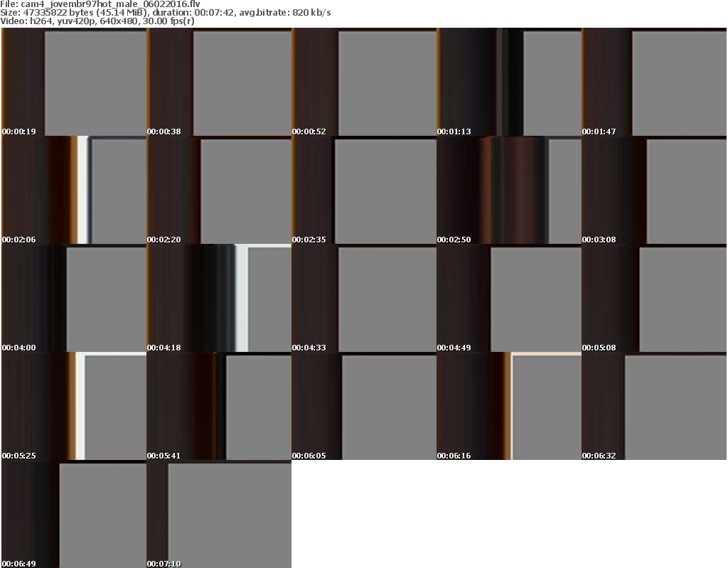Select the thumbnail stamped 00:00:19
The image size is (728, 568).
pos(74,82)
